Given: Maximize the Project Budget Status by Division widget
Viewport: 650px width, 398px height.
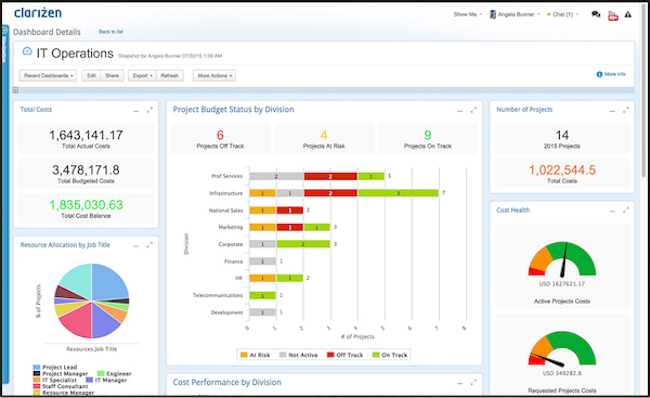Looking at the screenshot, I should pyautogui.click(x=473, y=110).
